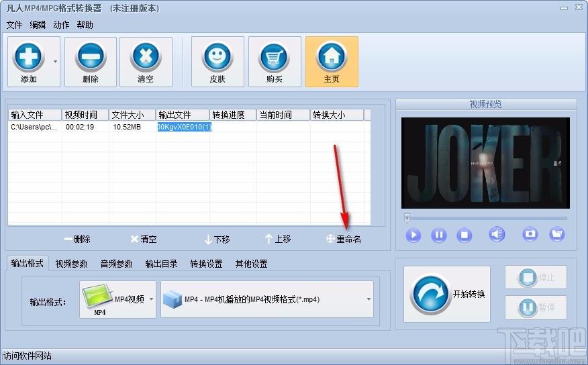Click 下移 to move item down

click(217, 239)
